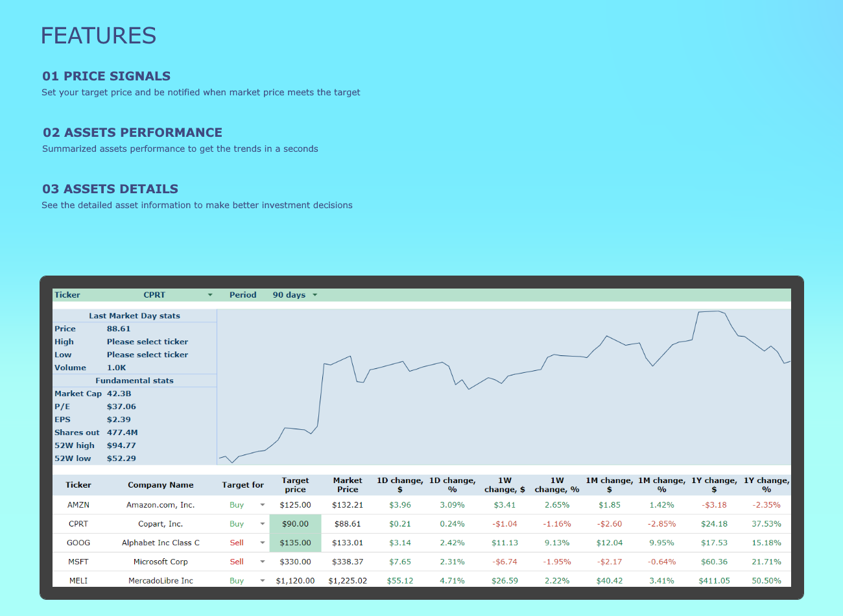Select the 52W high value $94.77
Viewport: 843px width, 616px height.
(x=121, y=445)
